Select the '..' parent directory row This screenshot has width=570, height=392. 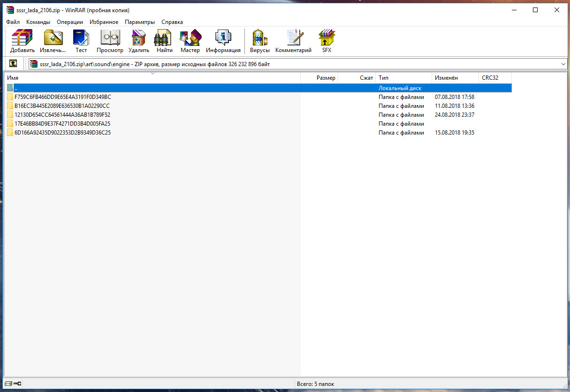click(258, 88)
